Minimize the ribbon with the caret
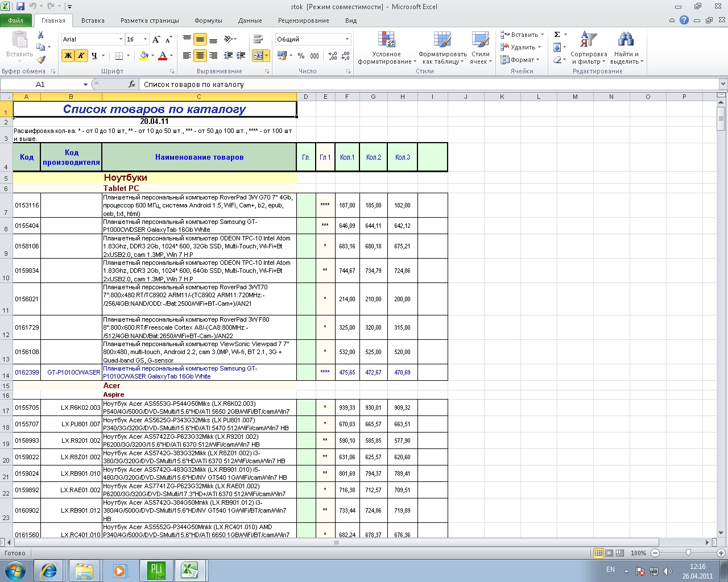 click(673, 20)
